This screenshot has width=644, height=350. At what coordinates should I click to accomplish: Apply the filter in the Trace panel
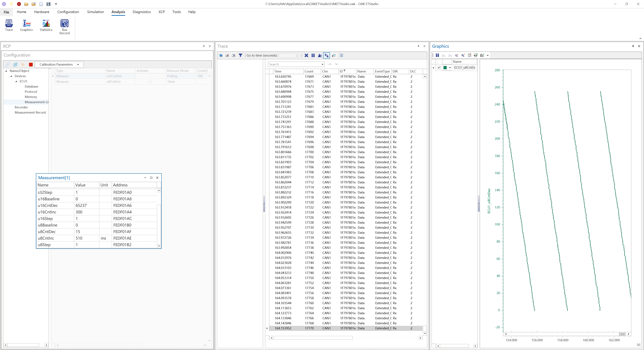coord(240,55)
